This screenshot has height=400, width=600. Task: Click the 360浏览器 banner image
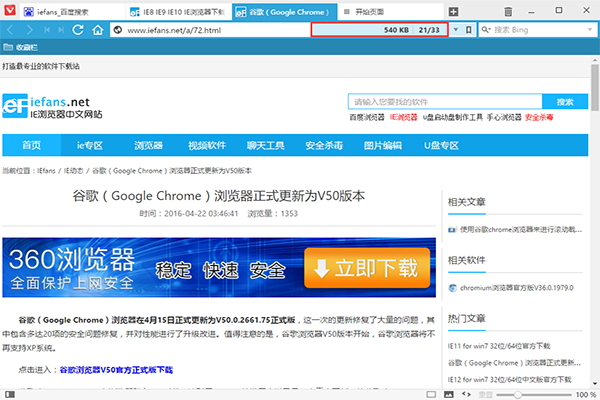coord(219,268)
